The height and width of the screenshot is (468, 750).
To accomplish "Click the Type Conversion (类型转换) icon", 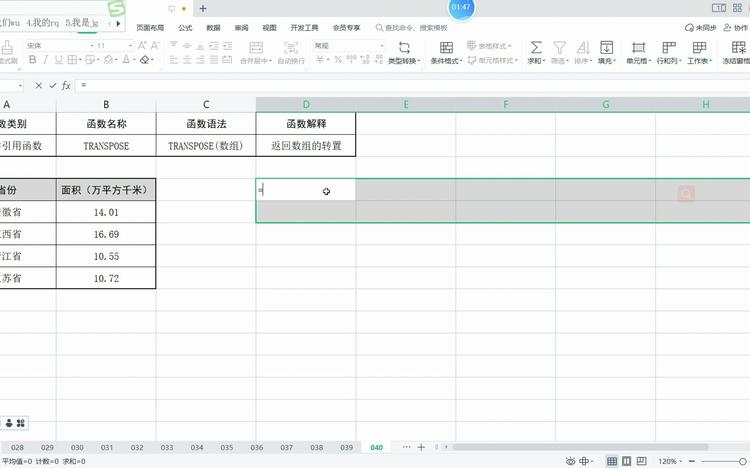I will (404, 47).
